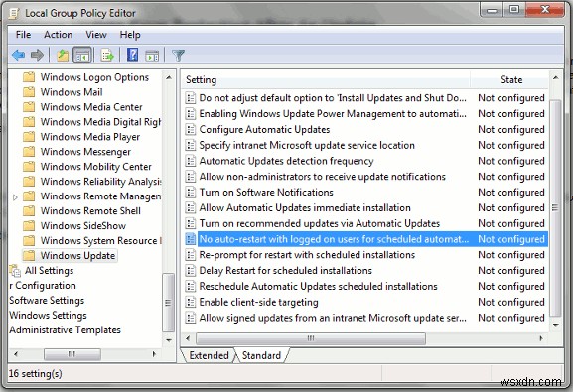Click the Back arrow toolbar icon
This screenshot has width=573, height=392.
click(x=18, y=56)
